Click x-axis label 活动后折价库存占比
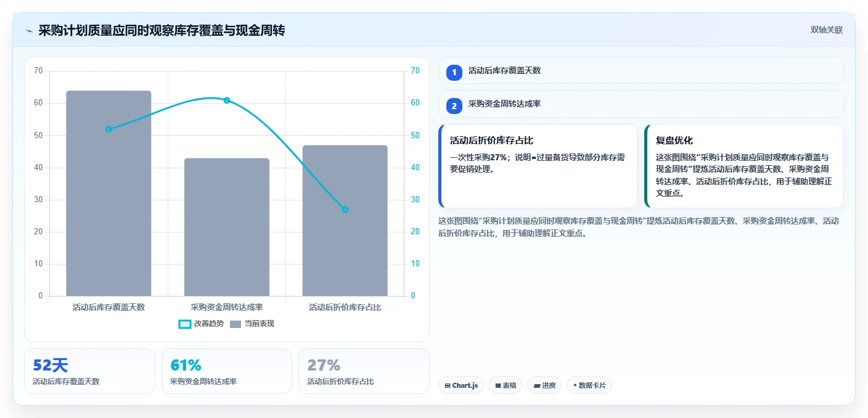The width and height of the screenshot is (868, 418). (345, 307)
